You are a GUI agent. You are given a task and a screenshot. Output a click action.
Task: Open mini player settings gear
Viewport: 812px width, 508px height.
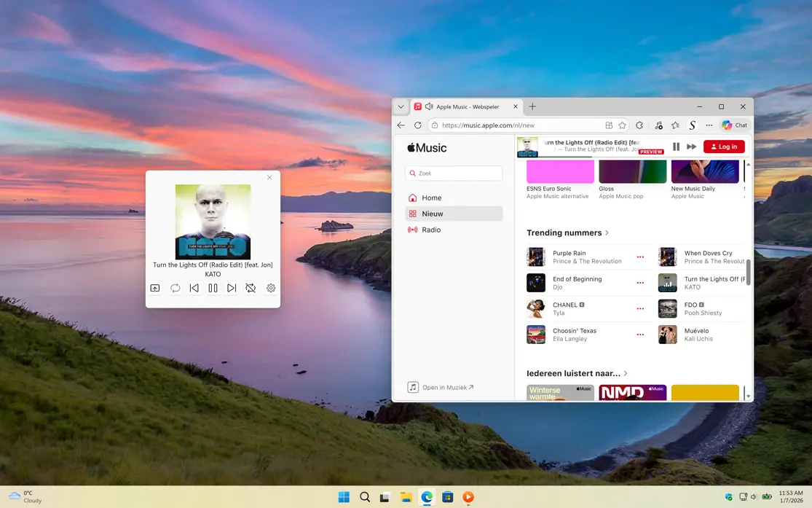pos(270,288)
